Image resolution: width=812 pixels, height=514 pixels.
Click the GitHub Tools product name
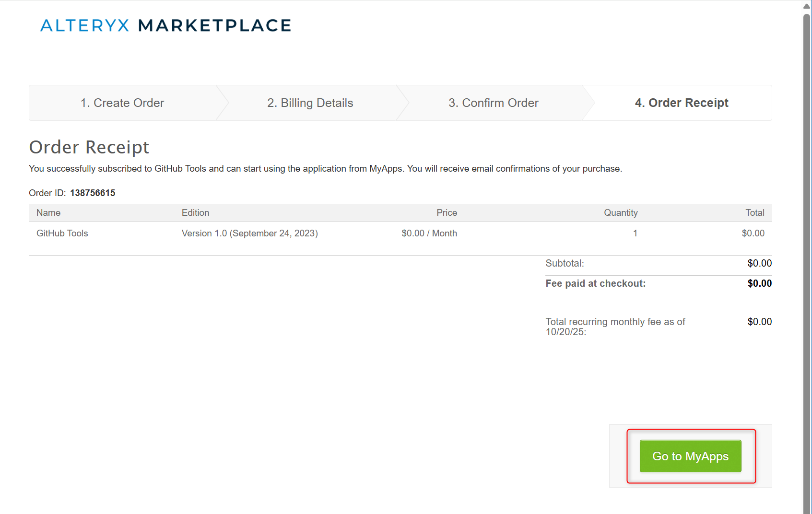pos(62,234)
